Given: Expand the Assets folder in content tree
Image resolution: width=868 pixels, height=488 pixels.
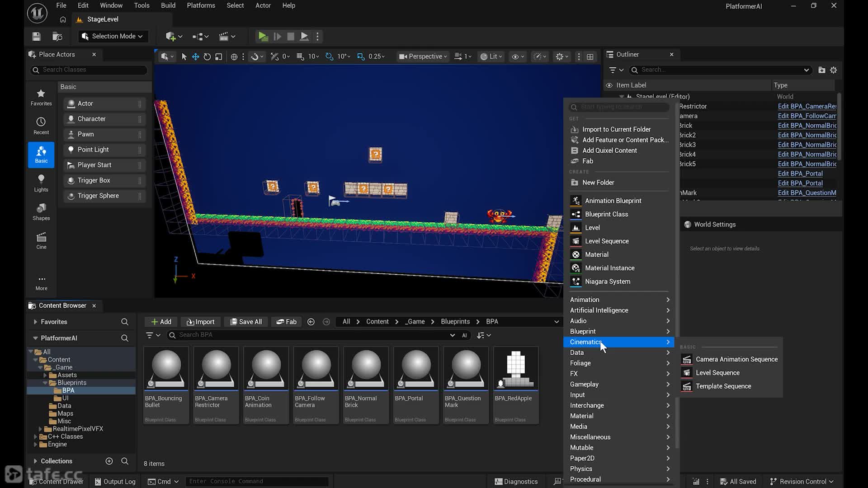Looking at the screenshot, I should pyautogui.click(x=45, y=375).
